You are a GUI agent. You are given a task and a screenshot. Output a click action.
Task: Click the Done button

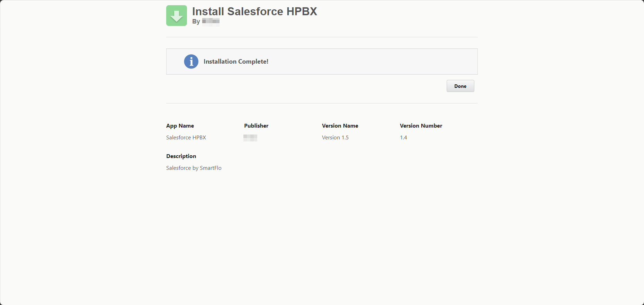pyautogui.click(x=460, y=86)
